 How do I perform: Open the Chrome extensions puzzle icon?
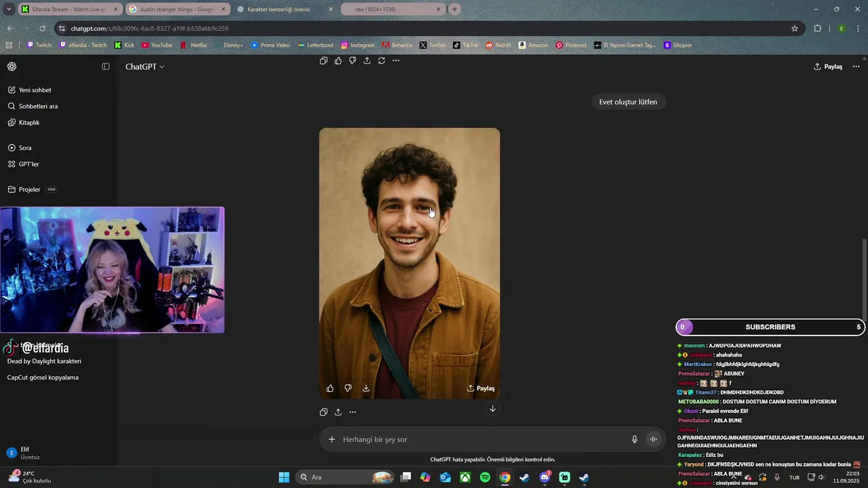click(818, 28)
